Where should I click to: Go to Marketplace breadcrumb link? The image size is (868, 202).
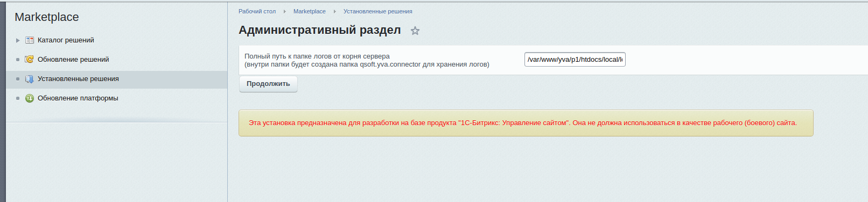click(x=310, y=11)
